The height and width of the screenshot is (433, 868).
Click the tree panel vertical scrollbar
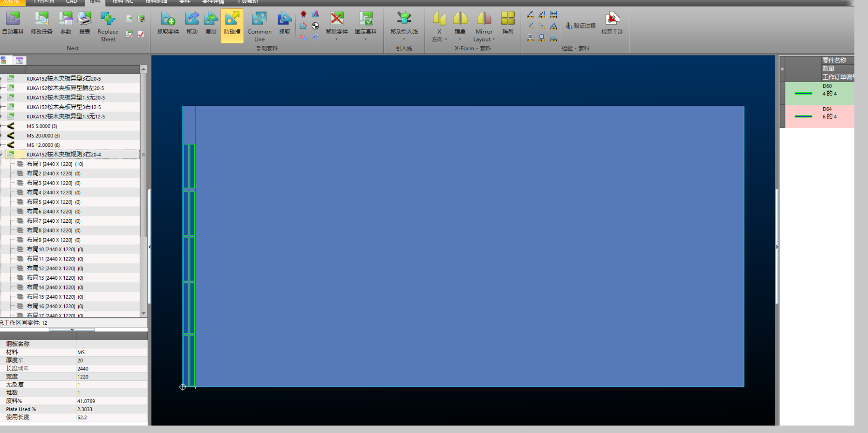tap(144, 154)
